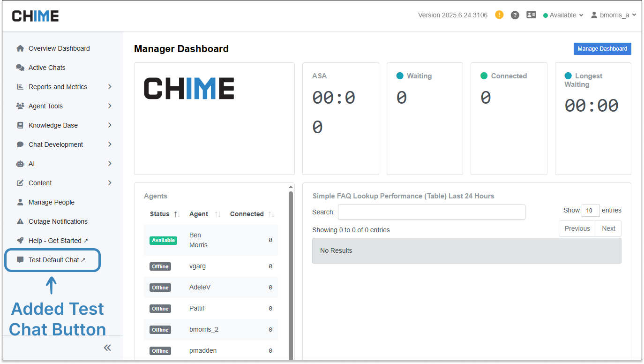The image size is (644, 364).
Task: Click the FAQ table Search field
Action: pos(432,212)
